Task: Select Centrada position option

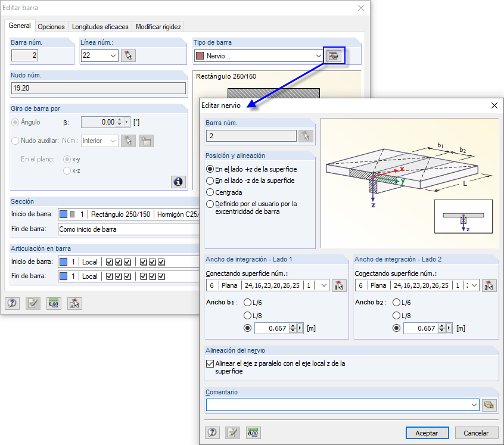Action: coord(210,192)
